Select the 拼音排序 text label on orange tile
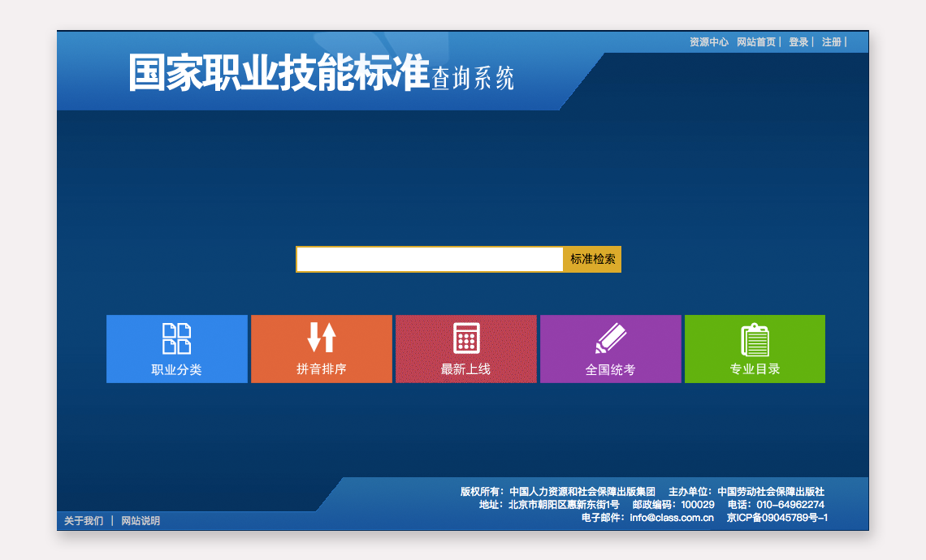The height and width of the screenshot is (560, 926). click(322, 369)
